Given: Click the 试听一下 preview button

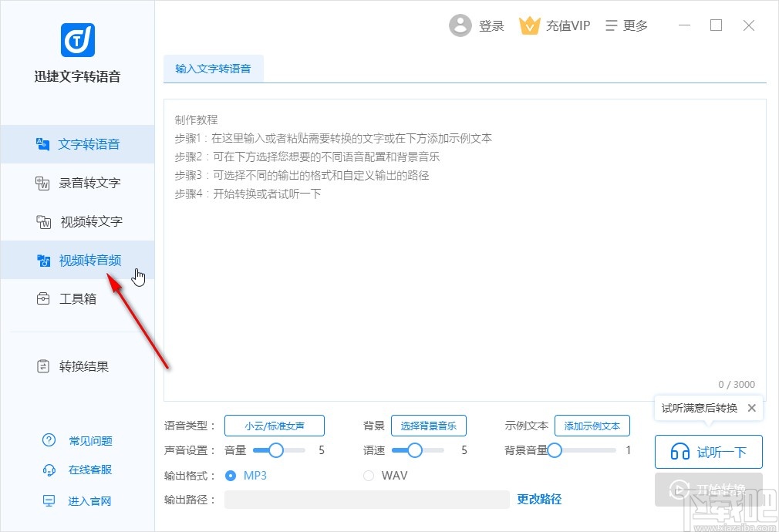Looking at the screenshot, I should [708, 452].
